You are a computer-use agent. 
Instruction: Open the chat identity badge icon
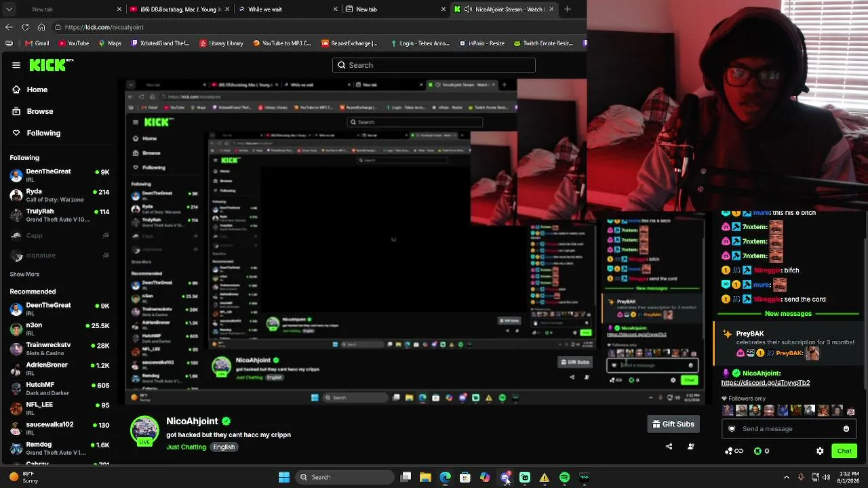[732, 429]
